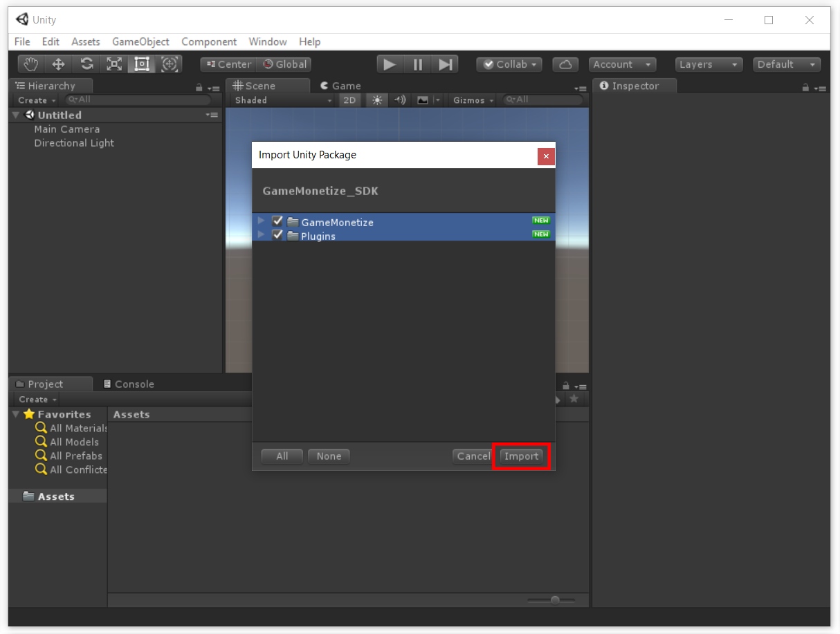This screenshot has width=840, height=634.
Task: Click the Scene view search field
Action: click(542, 100)
